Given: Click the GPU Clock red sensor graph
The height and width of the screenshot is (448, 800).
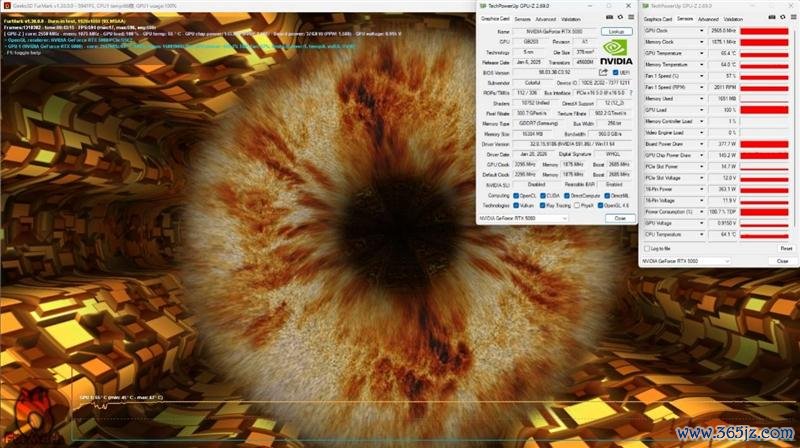Looking at the screenshot, I should point(764,31).
